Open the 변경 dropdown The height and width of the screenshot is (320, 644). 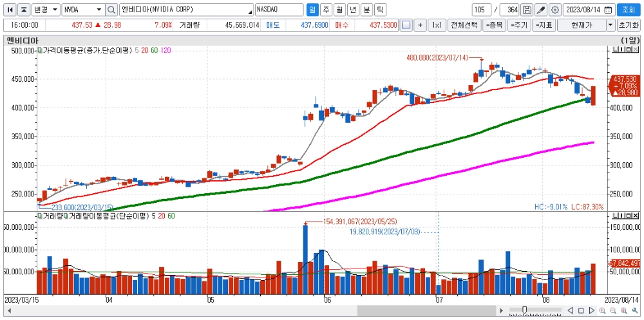(x=46, y=10)
